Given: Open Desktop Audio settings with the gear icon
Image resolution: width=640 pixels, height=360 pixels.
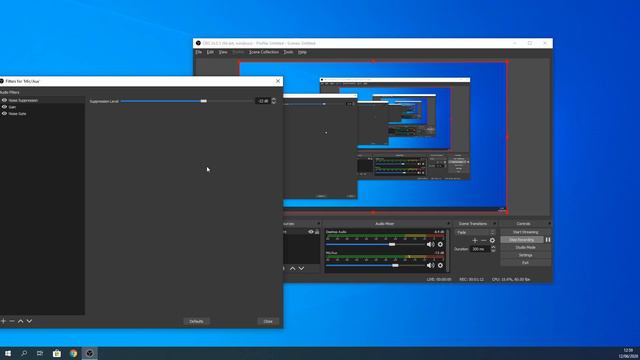Looking at the screenshot, I should 440,244.
